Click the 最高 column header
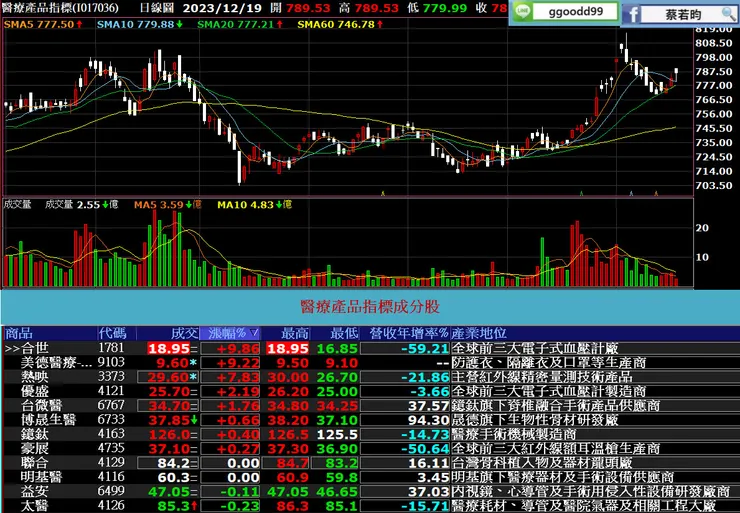 click(x=295, y=333)
